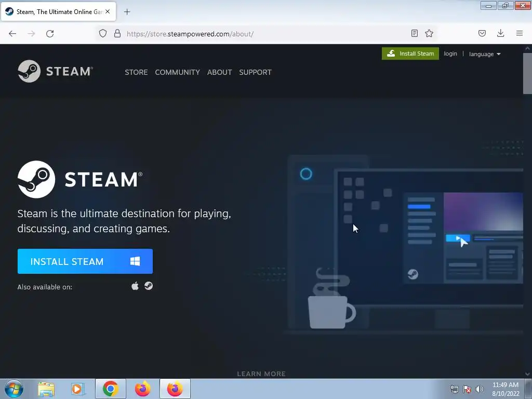Open the first Firefox taskbar icon
532x399 pixels.
pyautogui.click(x=143, y=389)
